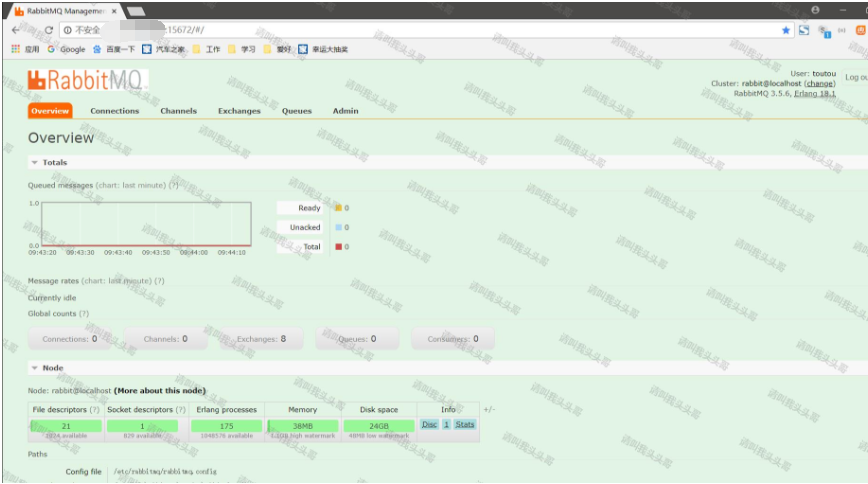Click the Connections: 0 count button
Image resolution: width=868 pixels, height=484 pixels.
coord(70,339)
